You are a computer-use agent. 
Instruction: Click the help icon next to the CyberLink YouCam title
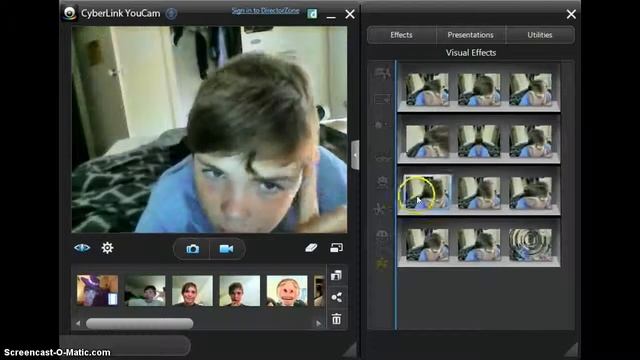point(171,13)
